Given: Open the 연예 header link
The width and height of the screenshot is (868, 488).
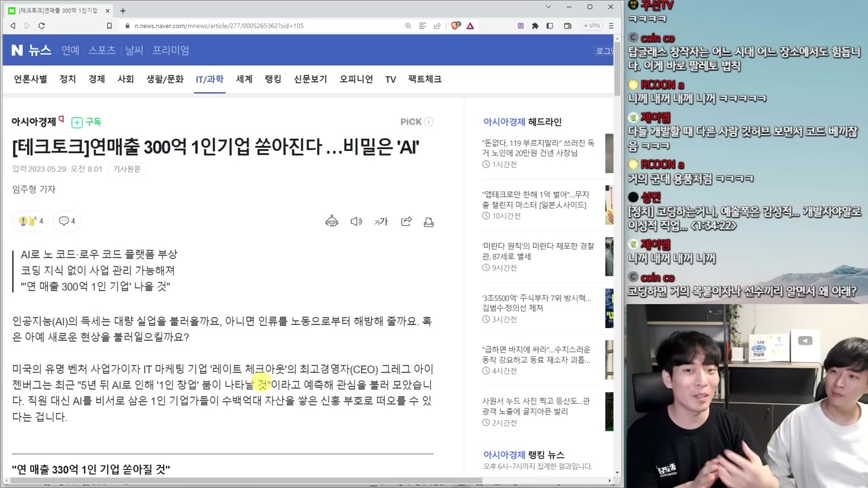Looking at the screenshot, I should (70, 50).
